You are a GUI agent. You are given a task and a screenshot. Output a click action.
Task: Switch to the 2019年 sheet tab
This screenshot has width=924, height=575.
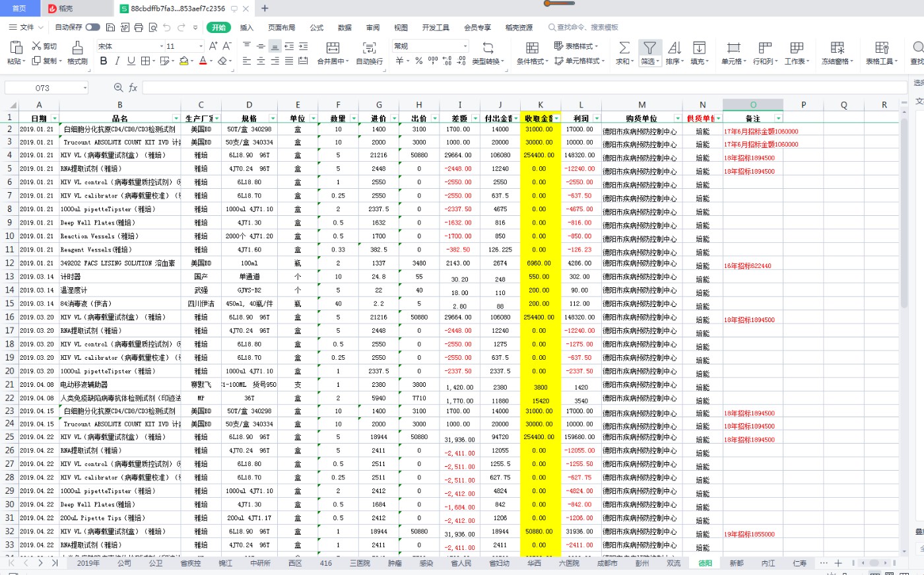[x=88, y=563]
